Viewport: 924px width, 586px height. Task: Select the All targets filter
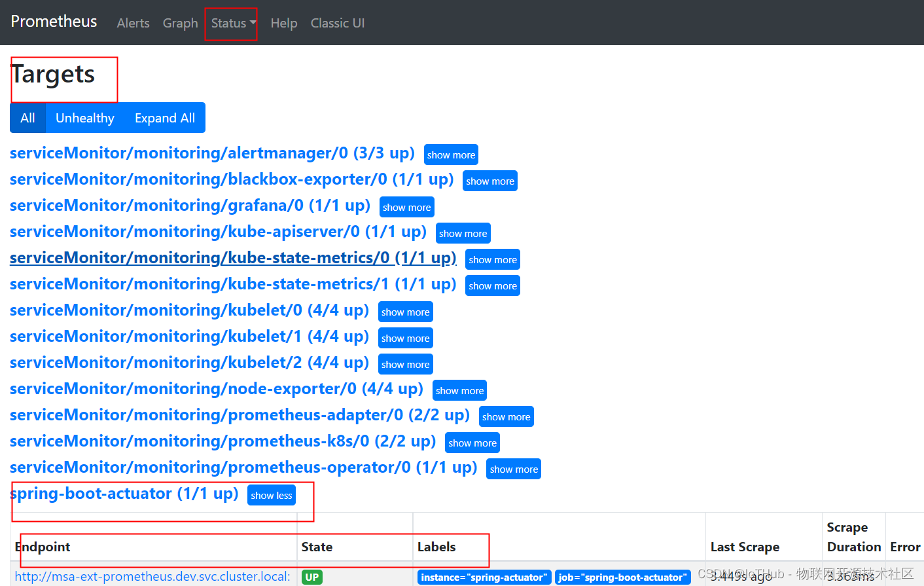(x=27, y=118)
